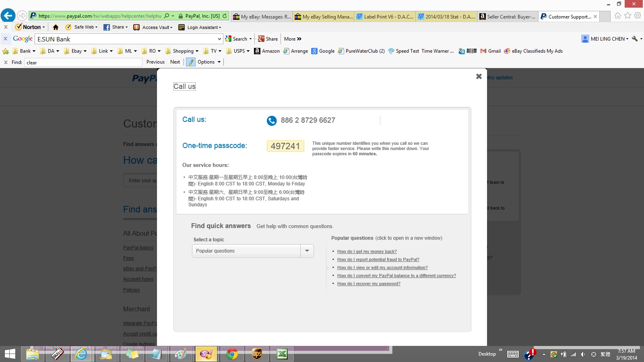Image resolution: width=644 pixels, height=362 pixels.
Task: Click the Google toolbar Share button
Action: pos(268,39)
